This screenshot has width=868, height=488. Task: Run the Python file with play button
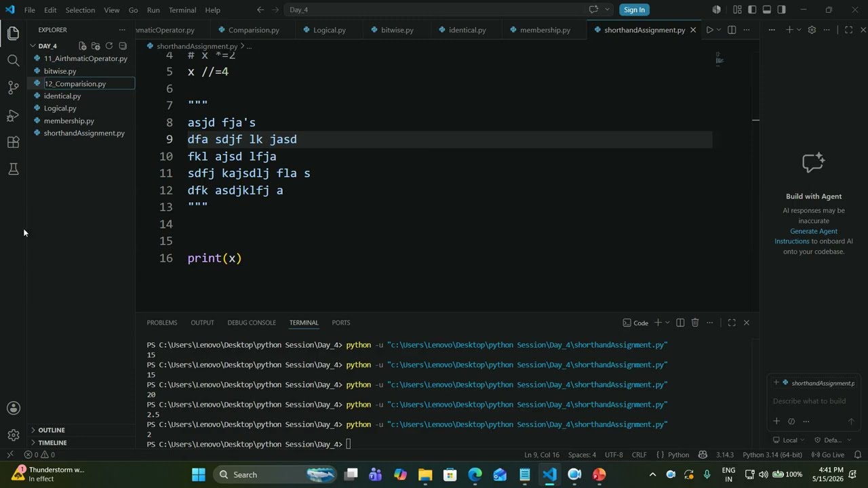coord(709,30)
